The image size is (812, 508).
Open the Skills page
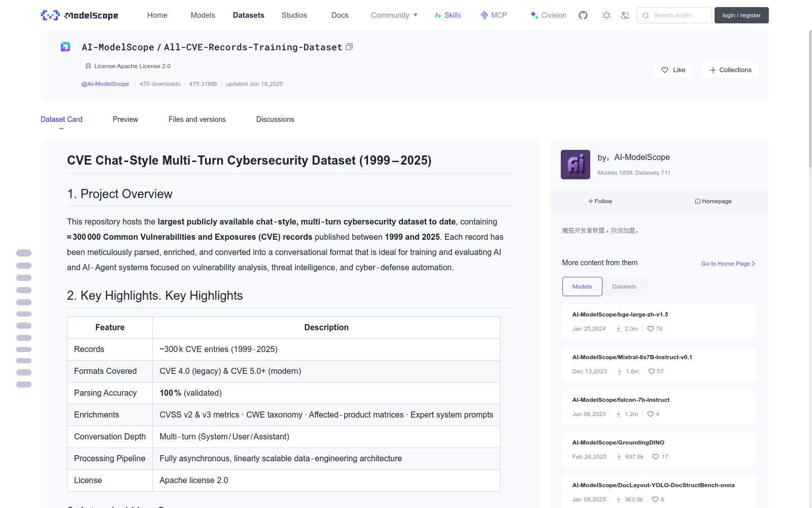(448, 15)
